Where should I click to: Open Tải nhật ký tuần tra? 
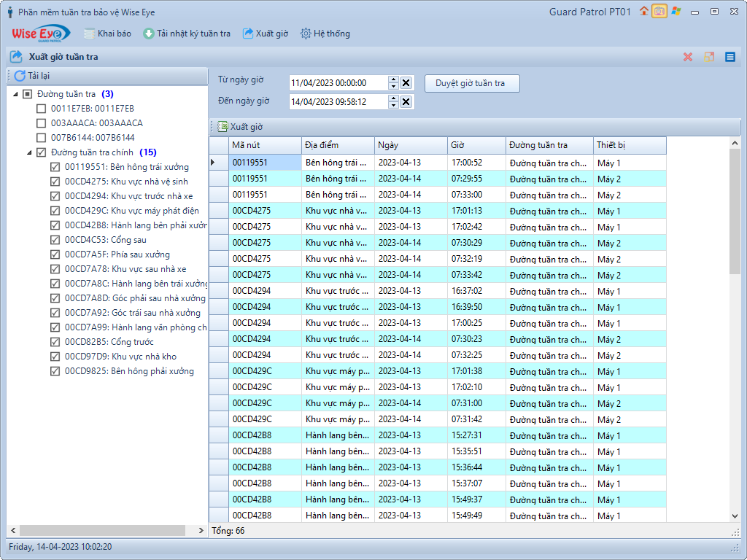pyautogui.click(x=187, y=34)
